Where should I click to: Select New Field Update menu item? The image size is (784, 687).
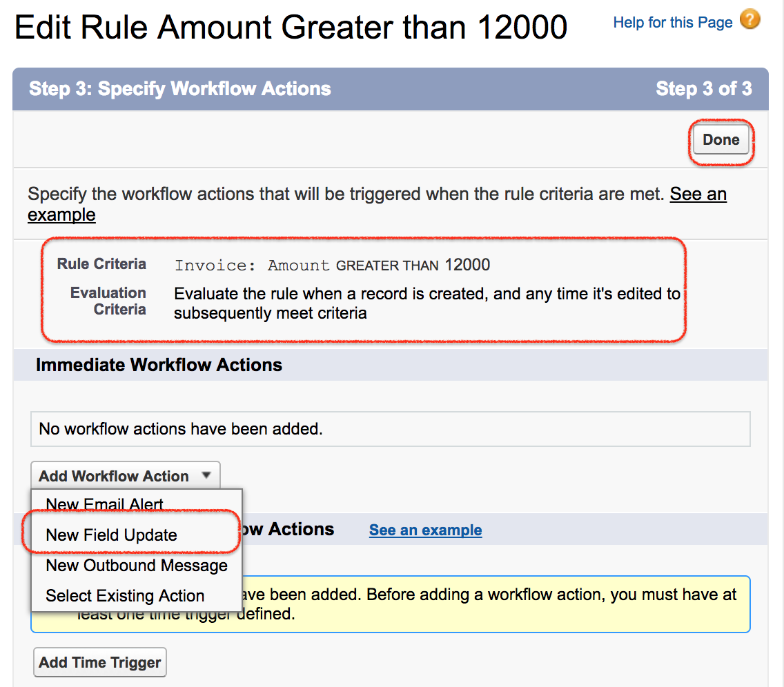click(111, 535)
